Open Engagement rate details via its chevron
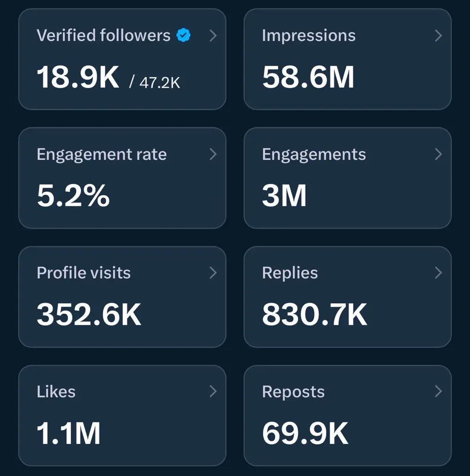 coord(213,154)
